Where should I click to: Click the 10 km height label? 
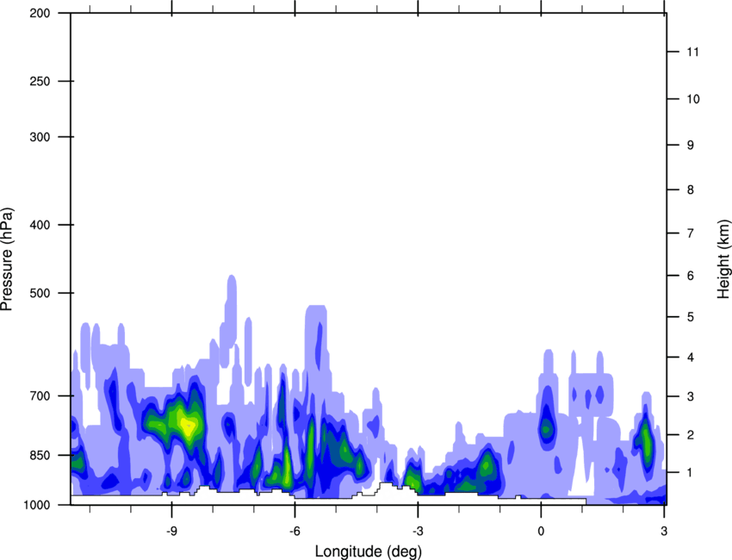pos(692,99)
